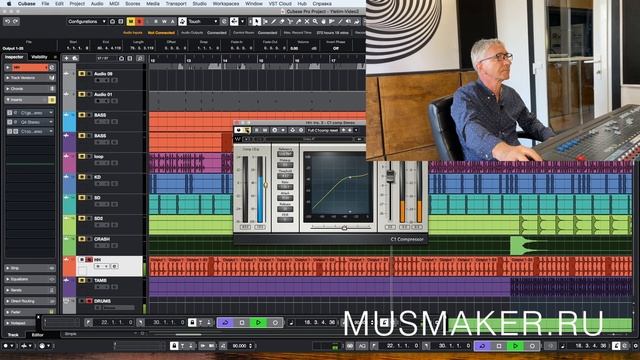The height and width of the screenshot is (360, 640).
Task: Click the Add Track plus button
Action: tap(66, 58)
